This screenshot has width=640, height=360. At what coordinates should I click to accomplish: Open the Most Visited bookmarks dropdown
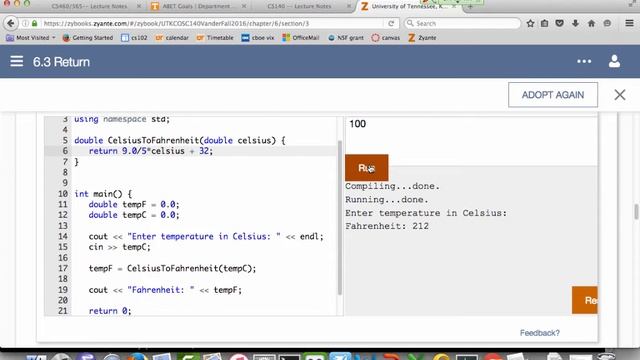coord(31,38)
